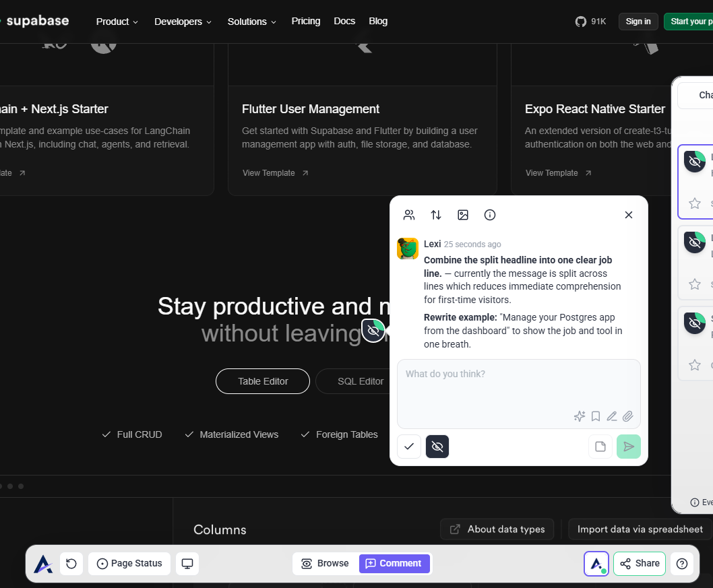Click the paperclip attachment icon
This screenshot has width=713, height=588.
(x=628, y=416)
